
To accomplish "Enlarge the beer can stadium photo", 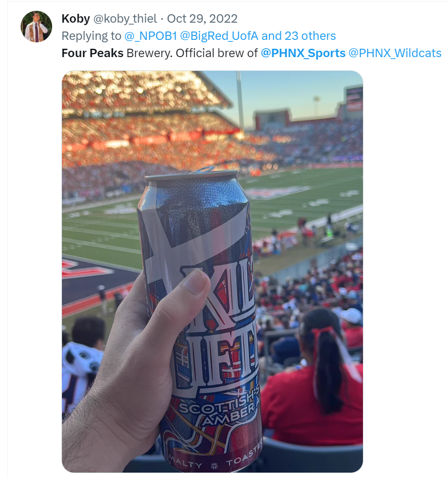I will point(212,271).
